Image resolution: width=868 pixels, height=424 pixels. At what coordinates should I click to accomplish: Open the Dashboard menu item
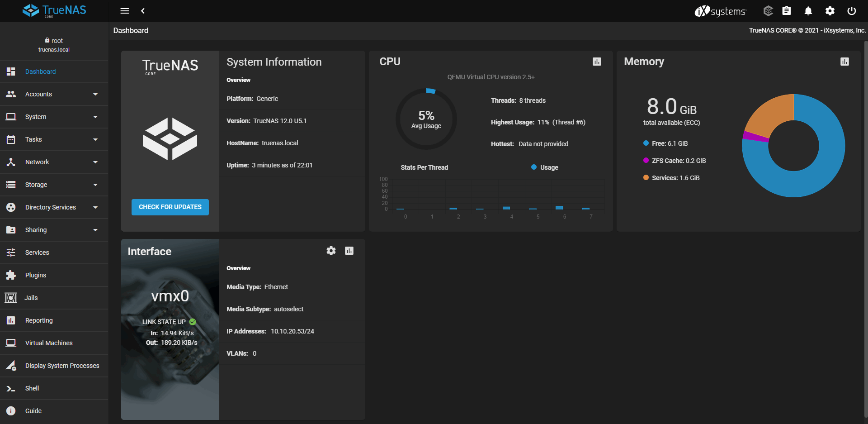click(x=54, y=71)
